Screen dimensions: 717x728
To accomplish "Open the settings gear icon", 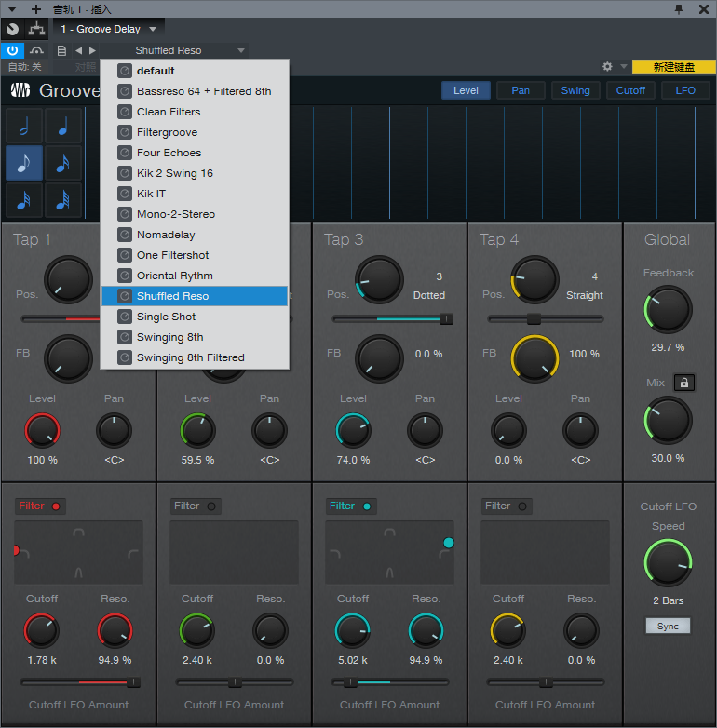I will (x=607, y=66).
